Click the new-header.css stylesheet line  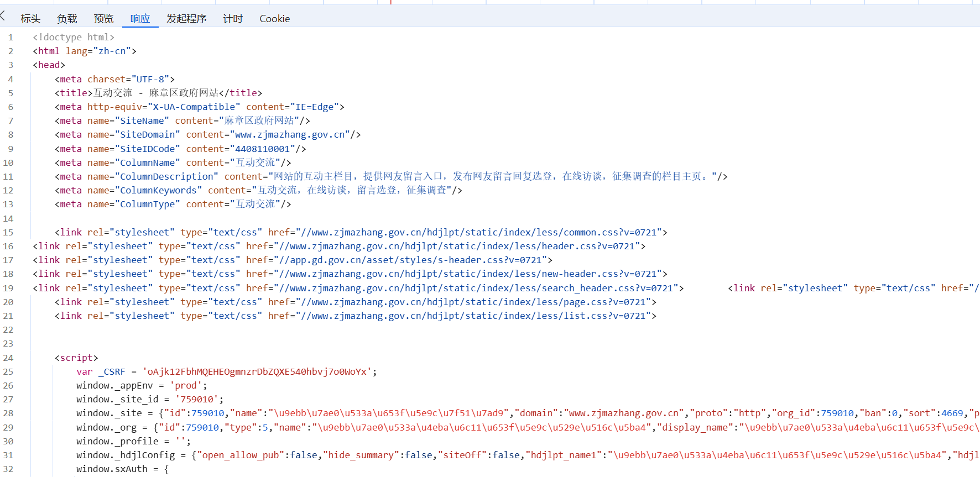350,274
